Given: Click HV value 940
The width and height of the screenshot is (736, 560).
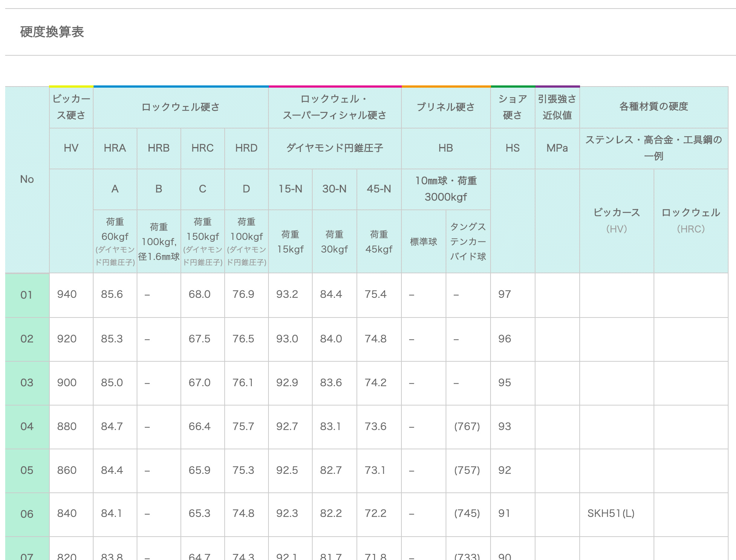Looking at the screenshot, I should (67, 294).
